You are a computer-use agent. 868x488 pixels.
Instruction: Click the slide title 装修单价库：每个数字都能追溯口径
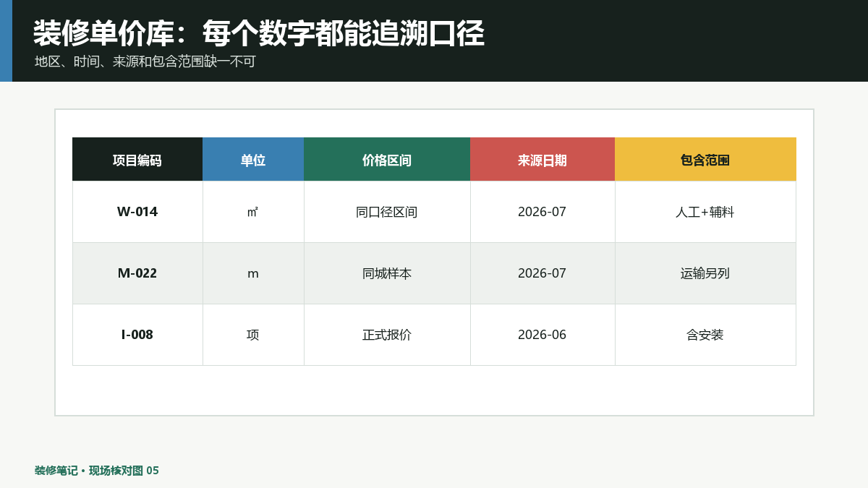(258, 33)
